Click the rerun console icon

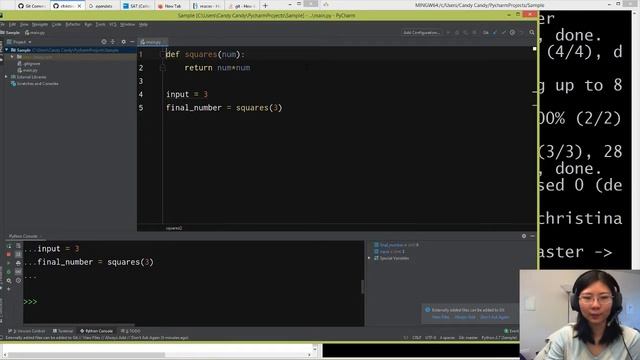pyautogui.click(x=9, y=246)
